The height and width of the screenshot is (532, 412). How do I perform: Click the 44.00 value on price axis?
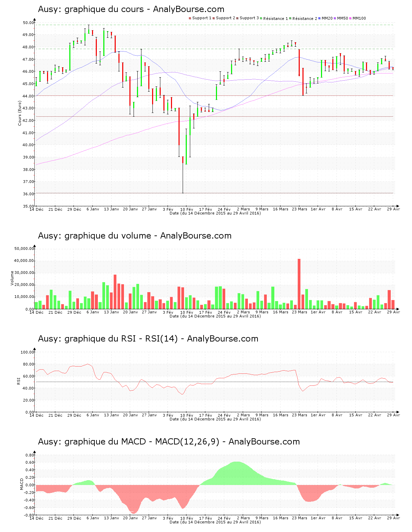28,96
